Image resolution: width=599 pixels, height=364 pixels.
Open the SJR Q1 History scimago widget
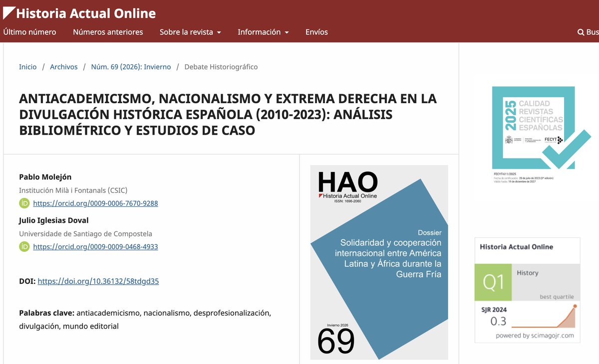[x=527, y=290]
